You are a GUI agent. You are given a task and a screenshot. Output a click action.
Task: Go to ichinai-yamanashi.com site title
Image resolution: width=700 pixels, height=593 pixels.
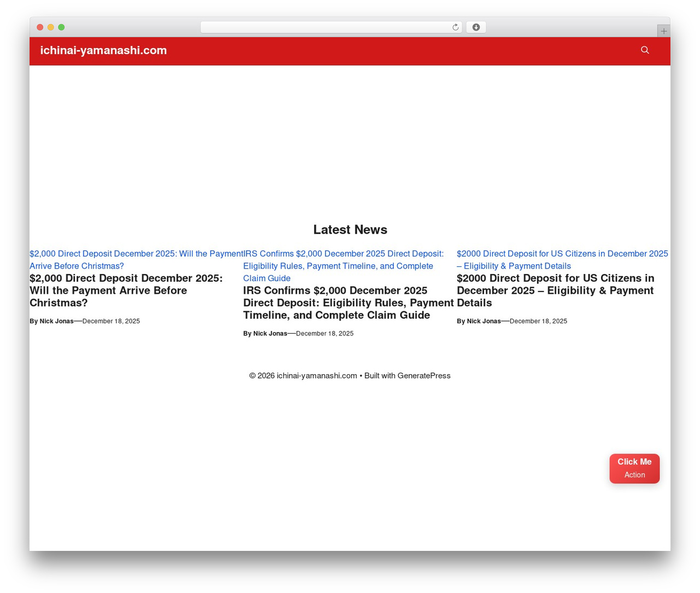[x=103, y=50]
